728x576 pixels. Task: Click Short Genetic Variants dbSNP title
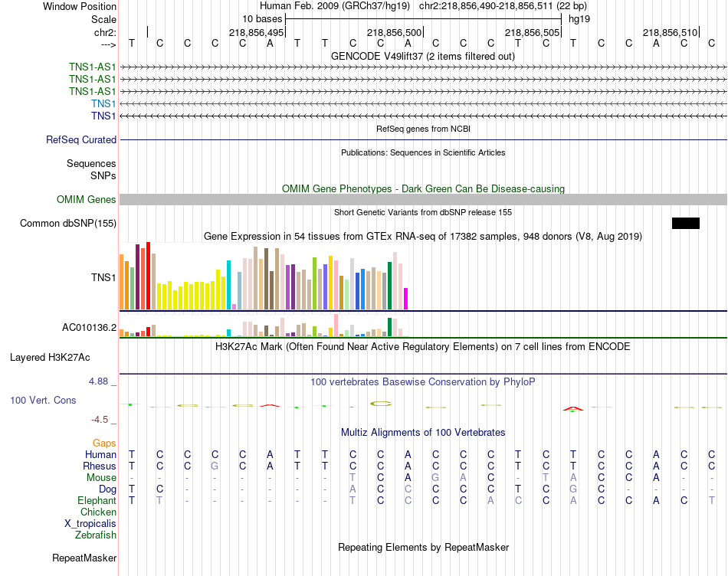tap(423, 212)
